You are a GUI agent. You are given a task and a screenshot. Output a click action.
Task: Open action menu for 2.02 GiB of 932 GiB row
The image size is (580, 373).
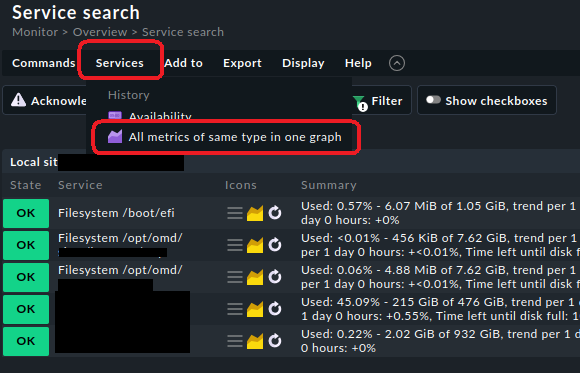(235, 341)
